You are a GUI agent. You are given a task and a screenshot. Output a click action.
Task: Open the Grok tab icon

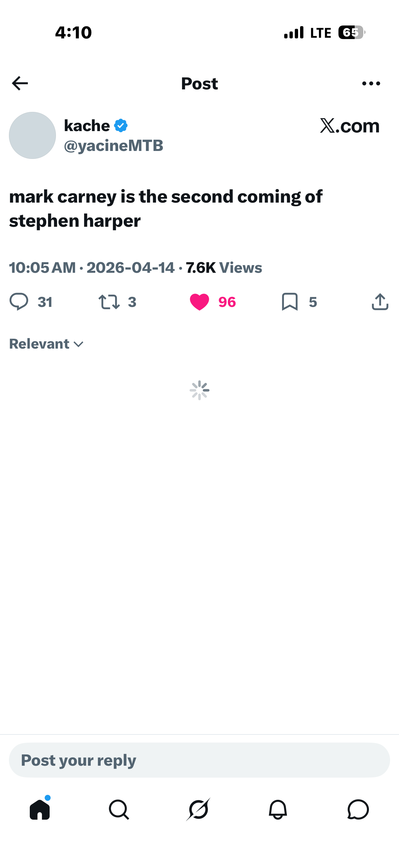point(199,809)
